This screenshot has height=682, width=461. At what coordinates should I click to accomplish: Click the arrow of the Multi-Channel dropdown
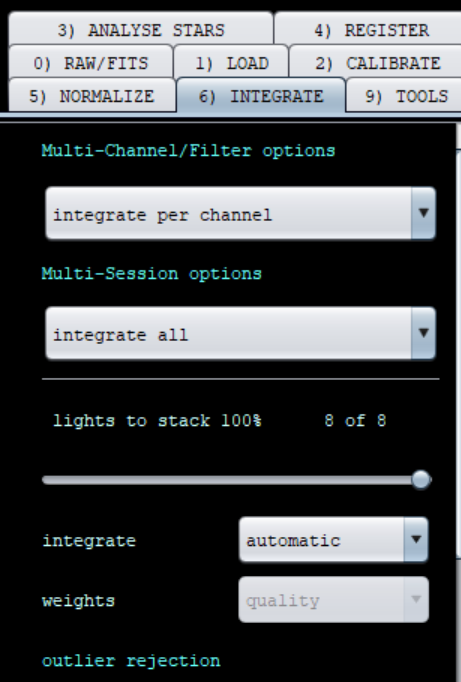coord(423,214)
